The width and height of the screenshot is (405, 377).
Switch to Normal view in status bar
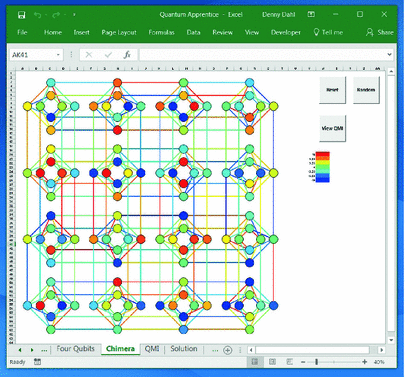(255, 362)
